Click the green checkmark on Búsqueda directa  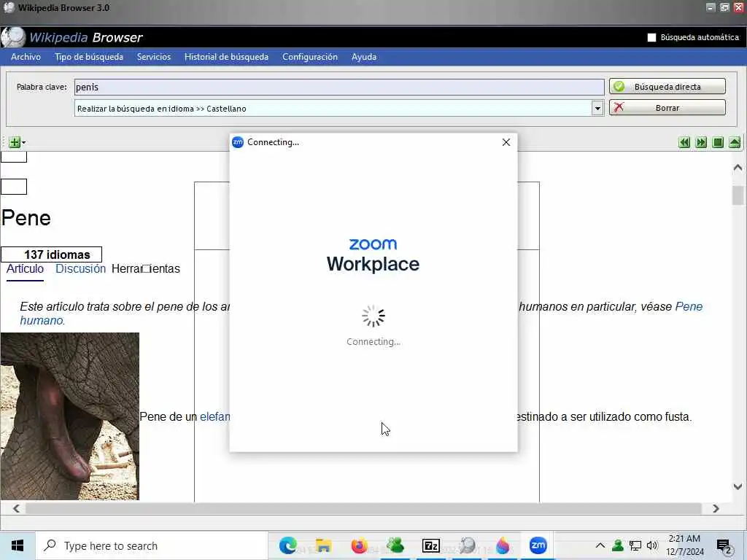pos(619,86)
